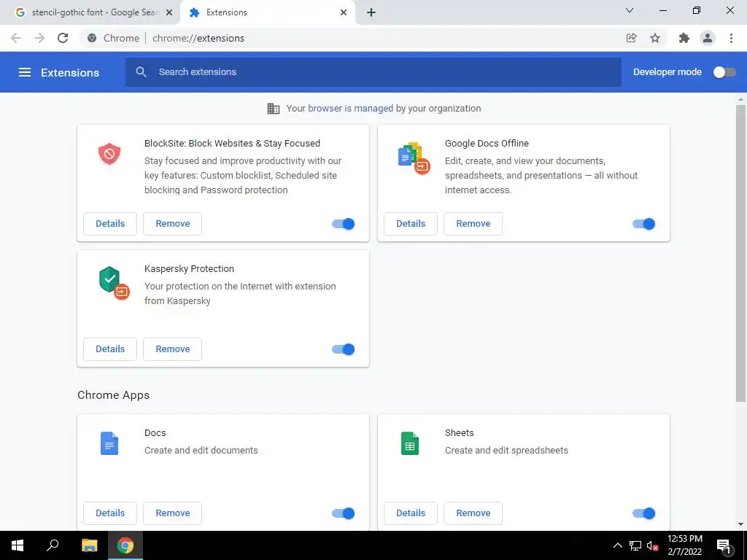Show hidden system tray icons chevron
Image resolution: width=747 pixels, height=560 pixels.
tap(617, 545)
